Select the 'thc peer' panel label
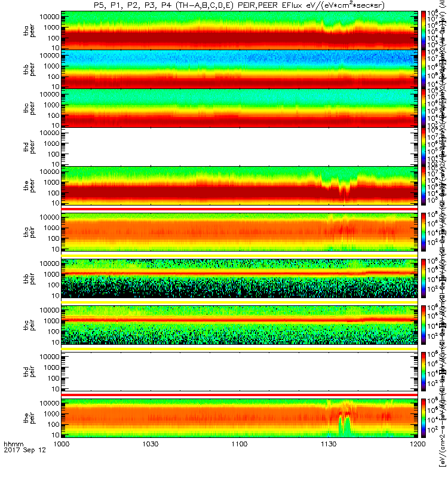 coord(29,108)
